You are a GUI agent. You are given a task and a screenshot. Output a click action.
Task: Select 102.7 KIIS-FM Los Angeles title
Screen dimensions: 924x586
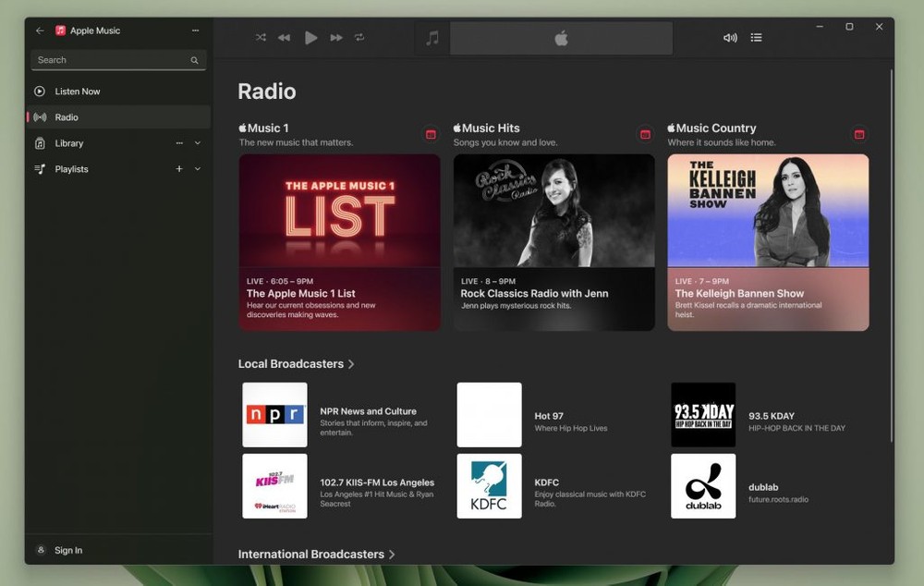click(377, 482)
